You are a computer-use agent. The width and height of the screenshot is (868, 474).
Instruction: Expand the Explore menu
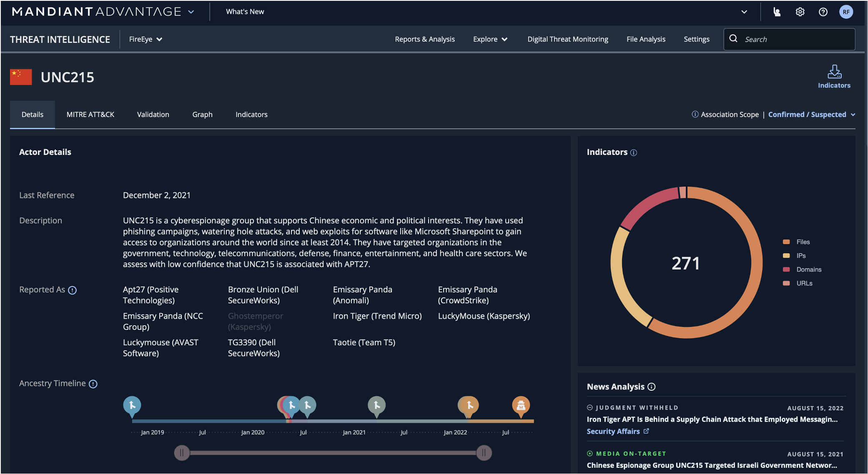click(x=490, y=39)
